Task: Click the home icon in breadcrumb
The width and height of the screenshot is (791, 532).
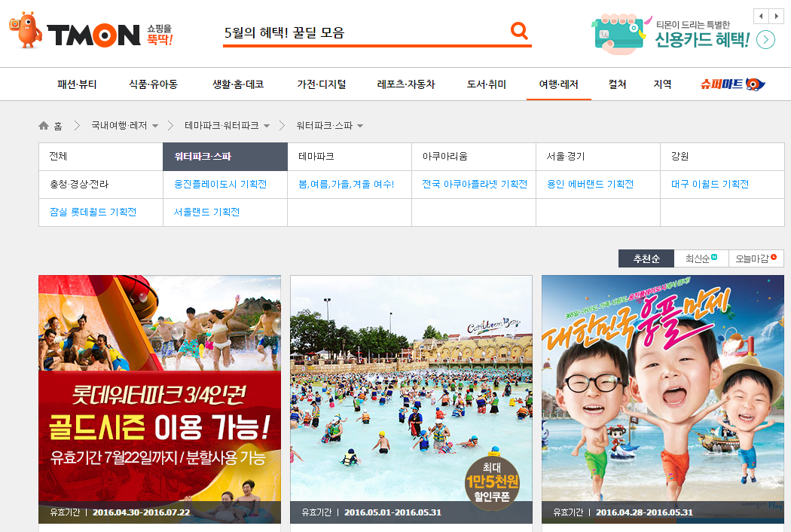Action: pos(44,126)
